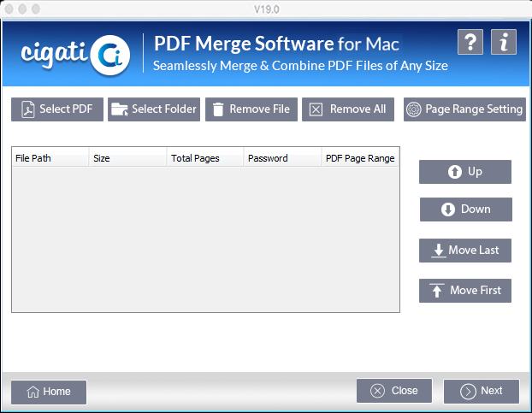
Task: Click the Cigati logo in the header
Action: [x=75, y=54]
